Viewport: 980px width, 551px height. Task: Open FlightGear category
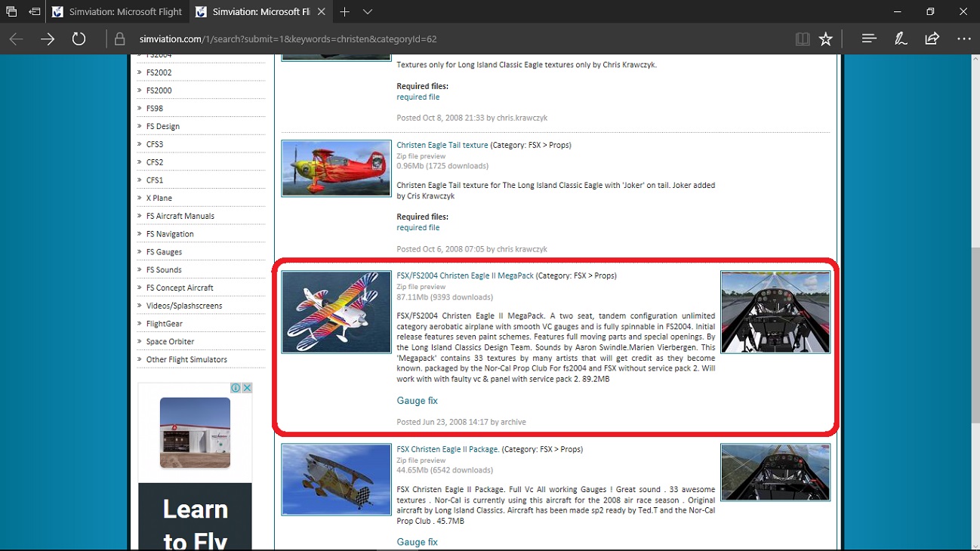click(x=165, y=324)
